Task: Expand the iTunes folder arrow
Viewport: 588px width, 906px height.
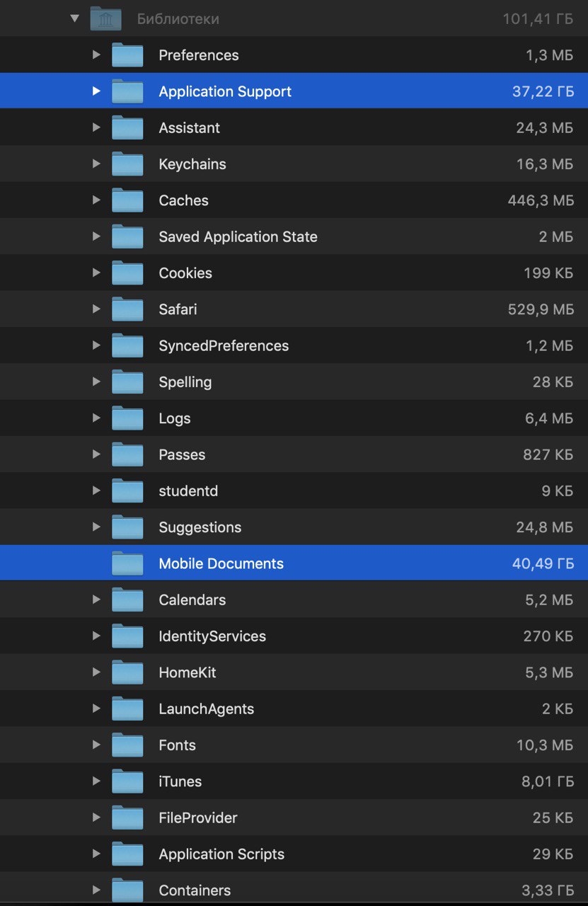Action: (96, 781)
